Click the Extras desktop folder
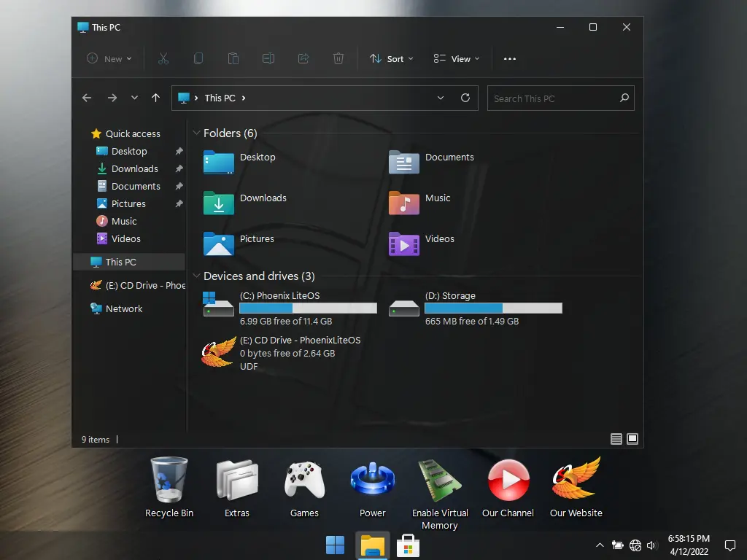This screenshot has width=747, height=560. pyautogui.click(x=237, y=488)
